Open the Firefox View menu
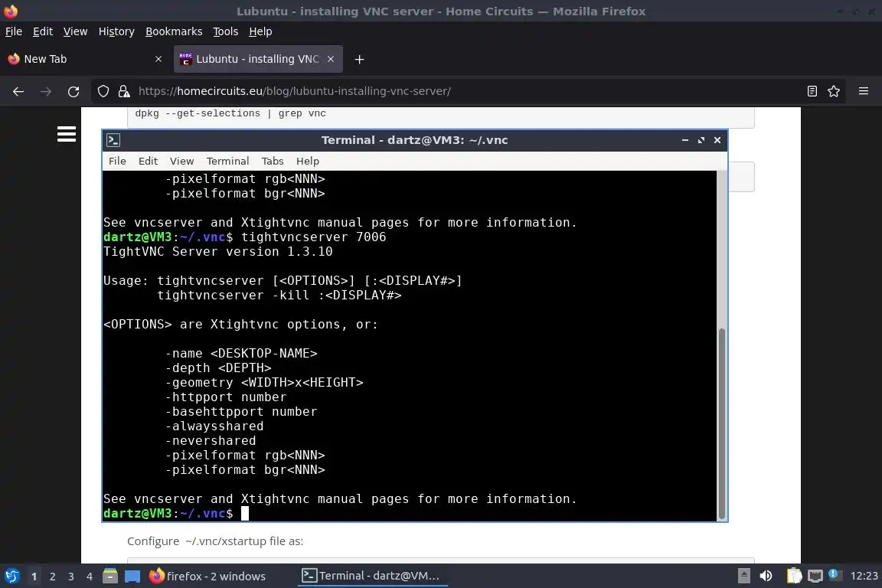The width and height of the screenshot is (882, 588). point(75,31)
